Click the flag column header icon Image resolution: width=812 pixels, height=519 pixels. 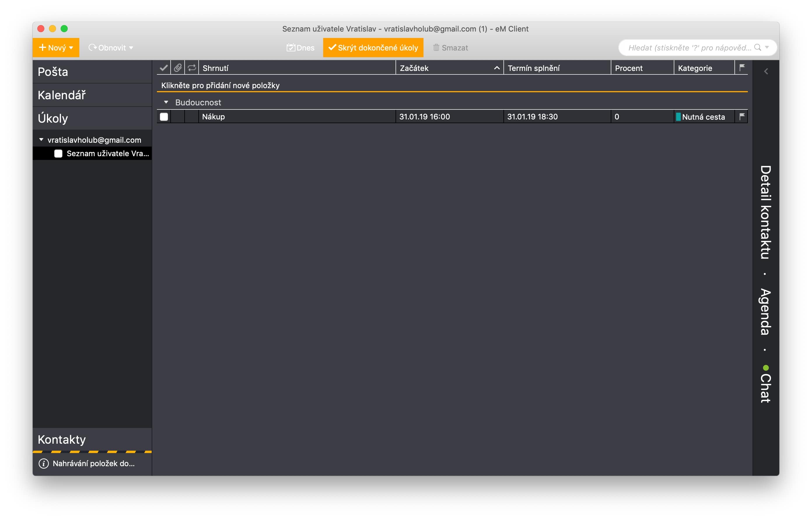point(742,67)
